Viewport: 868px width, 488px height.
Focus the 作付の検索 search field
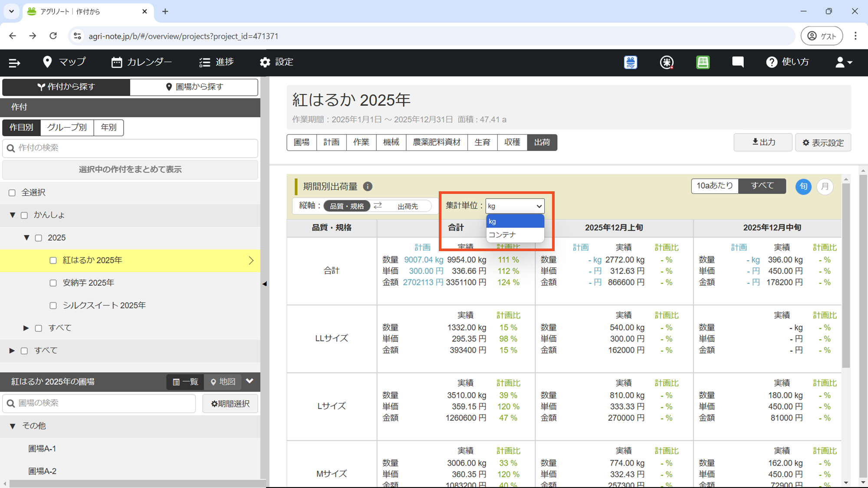click(x=130, y=148)
